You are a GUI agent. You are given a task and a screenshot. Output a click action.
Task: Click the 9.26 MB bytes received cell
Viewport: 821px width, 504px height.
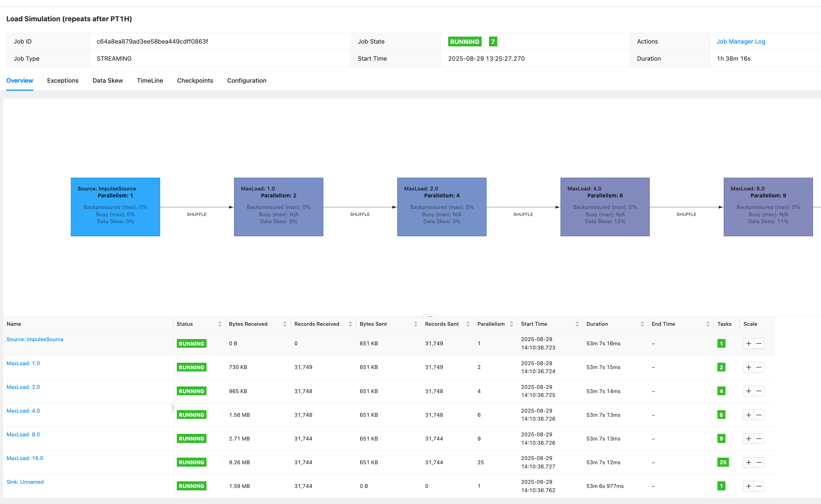pyautogui.click(x=239, y=462)
